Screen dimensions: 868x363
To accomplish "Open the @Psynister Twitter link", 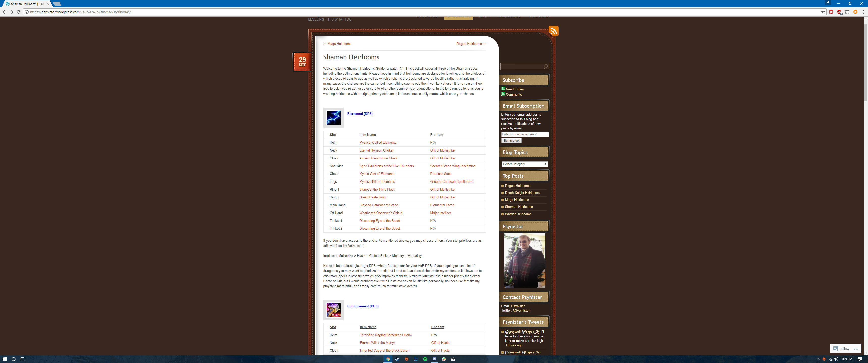I will 521,311.
